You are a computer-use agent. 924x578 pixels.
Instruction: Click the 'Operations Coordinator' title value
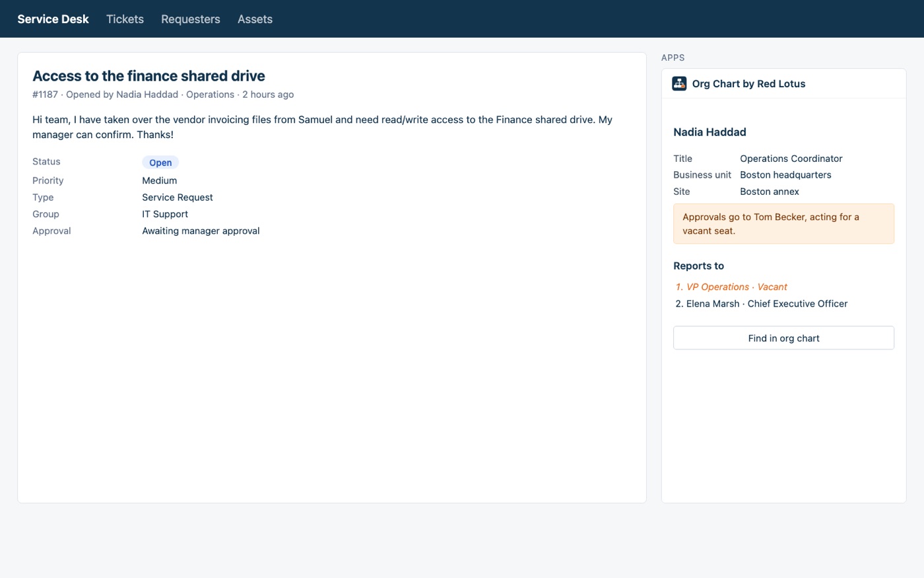tap(791, 159)
